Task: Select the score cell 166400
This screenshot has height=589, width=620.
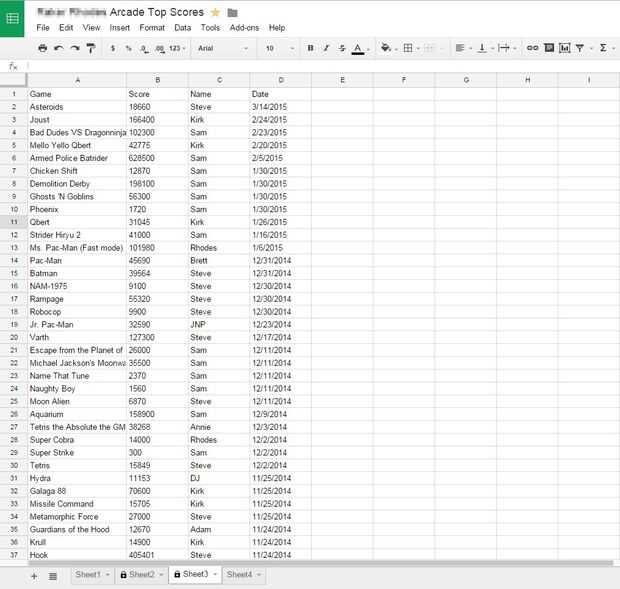Action: click(157, 119)
